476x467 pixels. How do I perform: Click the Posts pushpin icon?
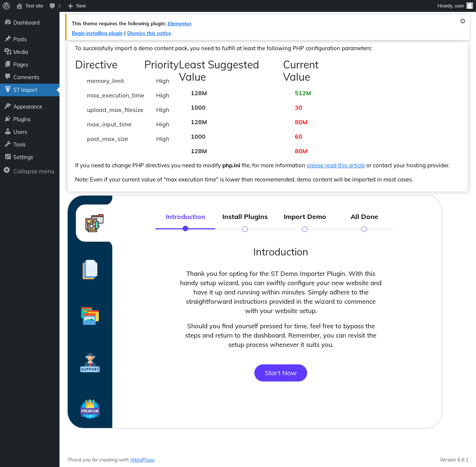tap(8, 39)
